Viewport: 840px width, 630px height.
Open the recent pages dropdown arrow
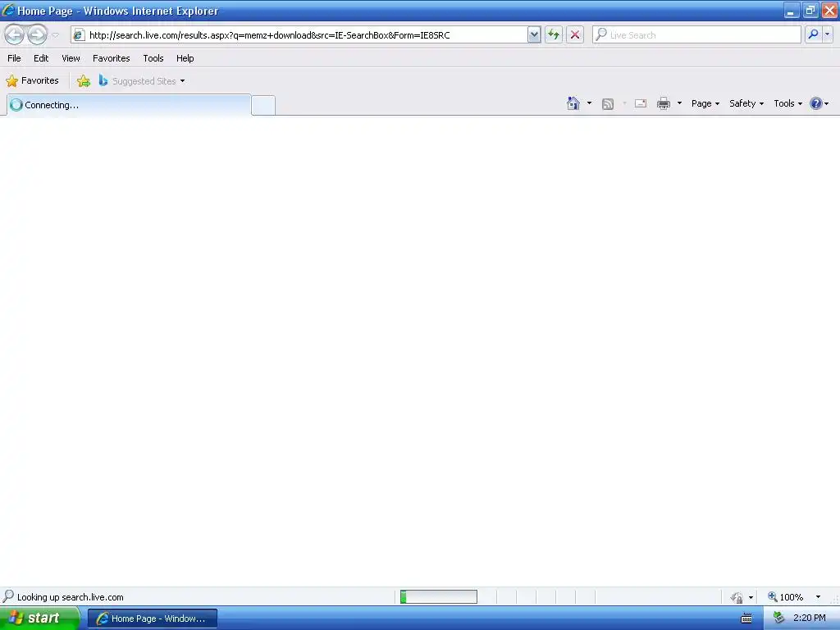[x=55, y=35]
